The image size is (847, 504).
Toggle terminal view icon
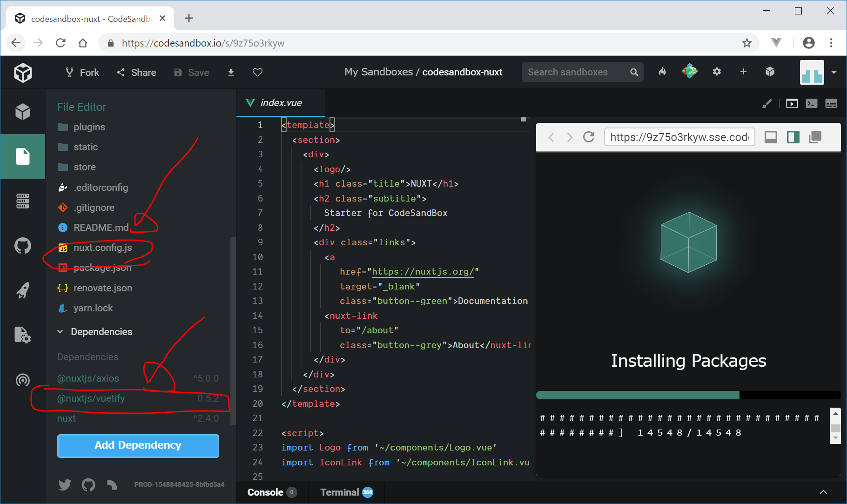[x=811, y=103]
